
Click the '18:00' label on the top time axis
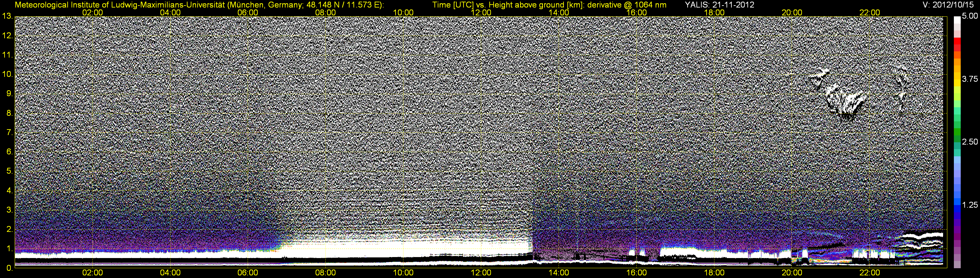pyautogui.click(x=714, y=12)
